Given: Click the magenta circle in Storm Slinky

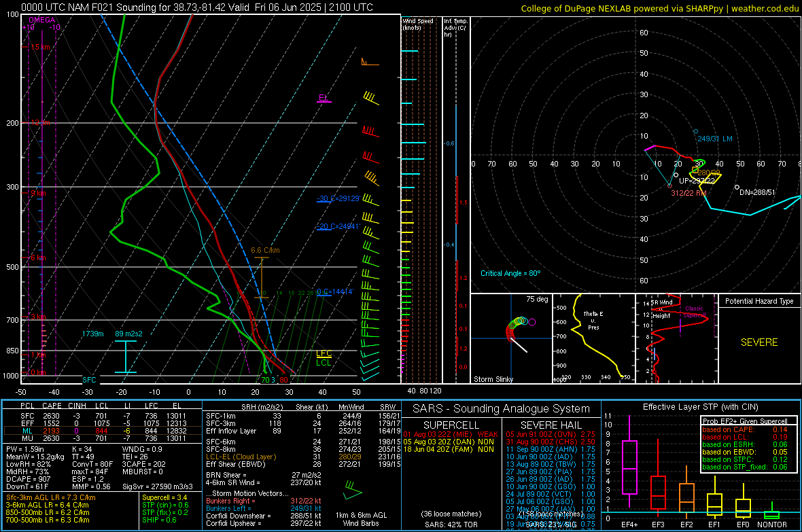Looking at the screenshot, I should pyautogui.click(x=532, y=322).
